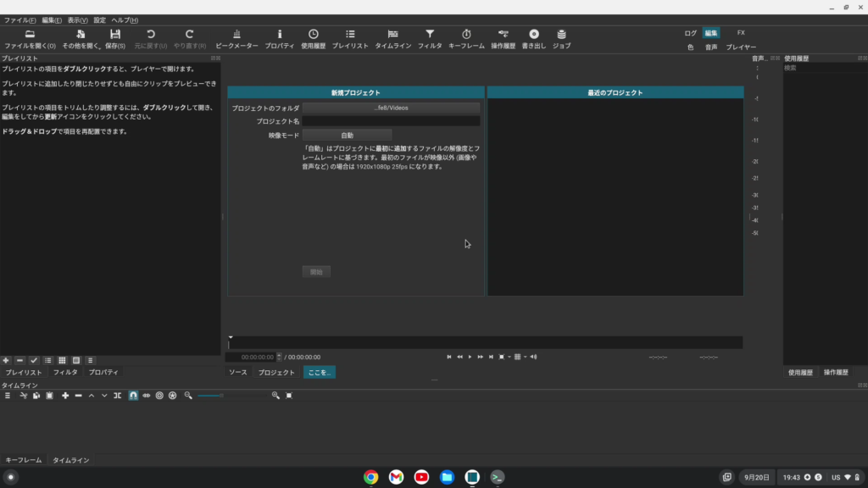The image size is (868, 488).
Task: Click the プロジェクト名 input field
Action: (x=391, y=121)
